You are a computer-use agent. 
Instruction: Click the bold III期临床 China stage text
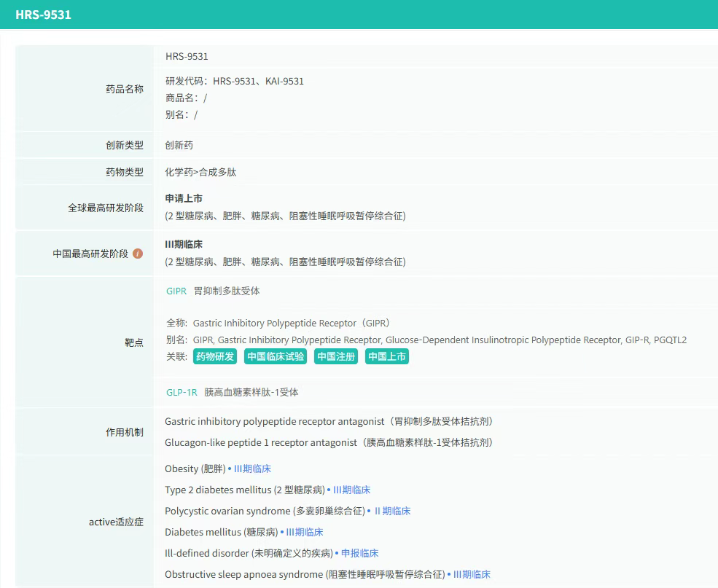point(184,244)
